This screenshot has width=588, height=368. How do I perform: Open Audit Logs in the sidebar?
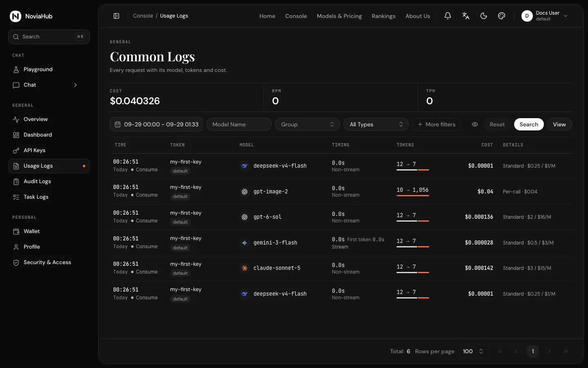(49, 182)
